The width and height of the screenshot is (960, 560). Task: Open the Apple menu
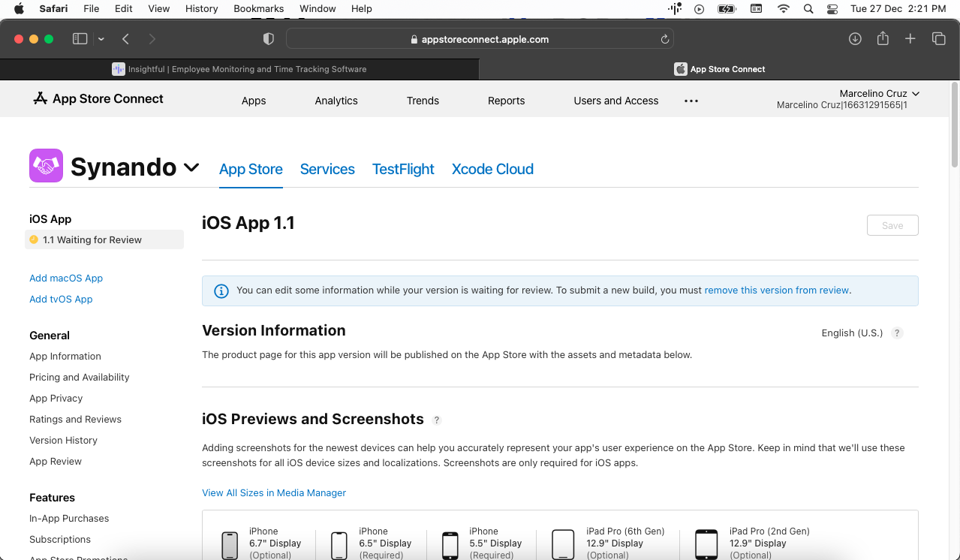[19, 8]
